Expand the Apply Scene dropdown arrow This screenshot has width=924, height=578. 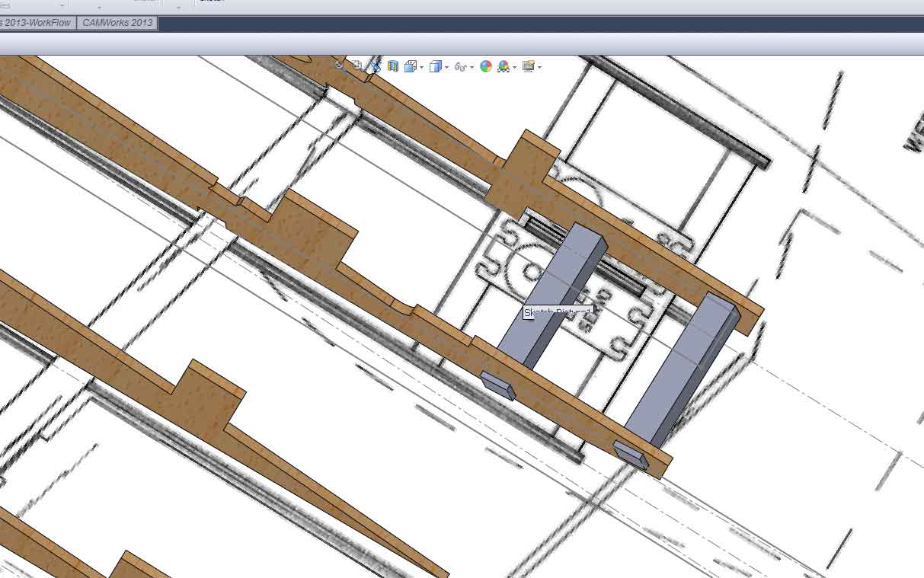pyautogui.click(x=514, y=67)
